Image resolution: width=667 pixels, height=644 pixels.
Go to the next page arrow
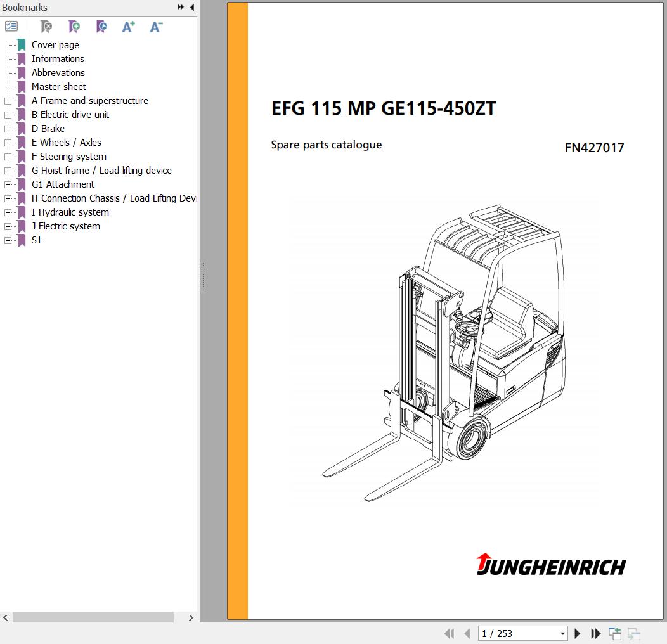point(578,633)
